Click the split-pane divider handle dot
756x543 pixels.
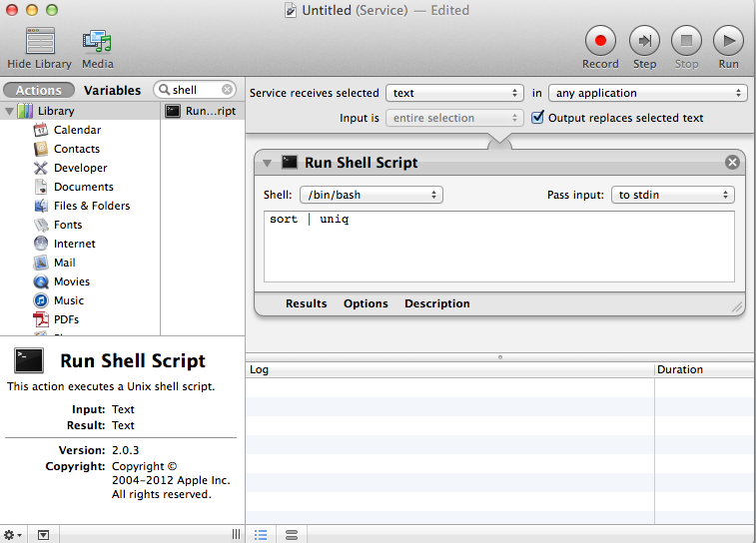point(500,357)
